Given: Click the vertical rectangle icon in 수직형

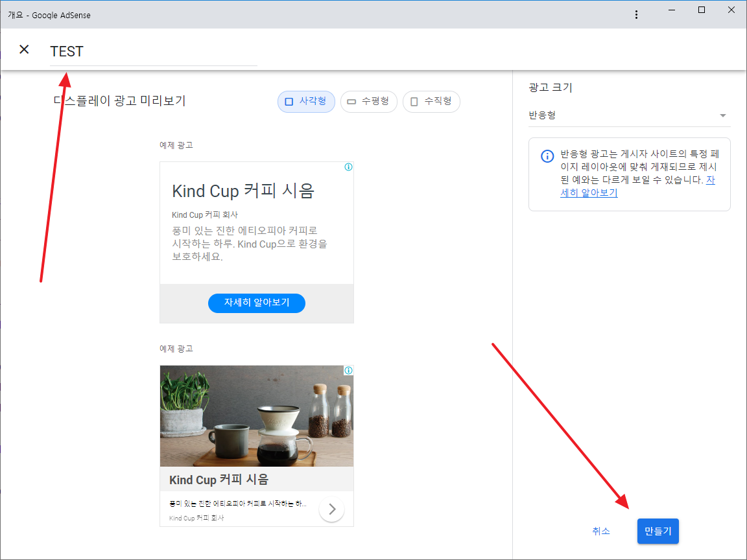Looking at the screenshot, I should 414,101.
